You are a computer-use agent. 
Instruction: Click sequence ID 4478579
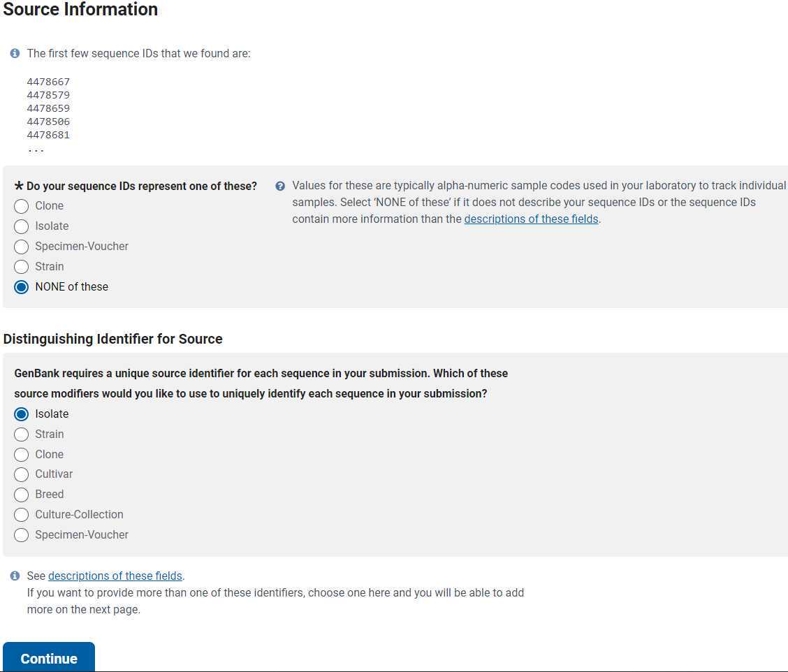(48, 95)
